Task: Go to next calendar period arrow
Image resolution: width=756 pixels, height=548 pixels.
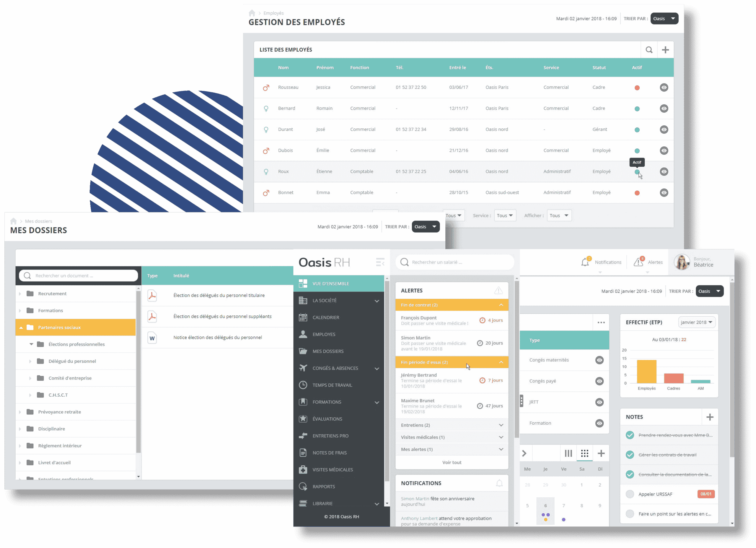Action: [524, 453]
